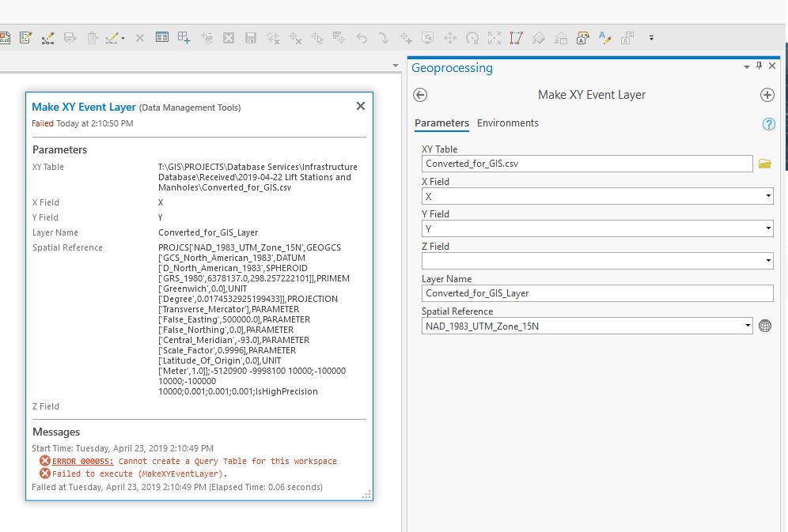Click the plus circle add-to-model icon

tap(767, 95)
